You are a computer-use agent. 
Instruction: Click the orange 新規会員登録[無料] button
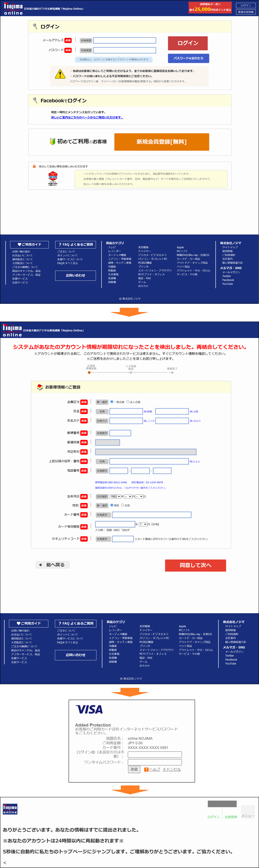[162, 142]
